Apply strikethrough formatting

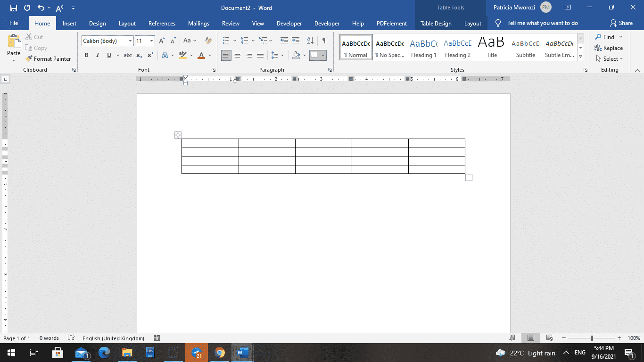point(127,55)
